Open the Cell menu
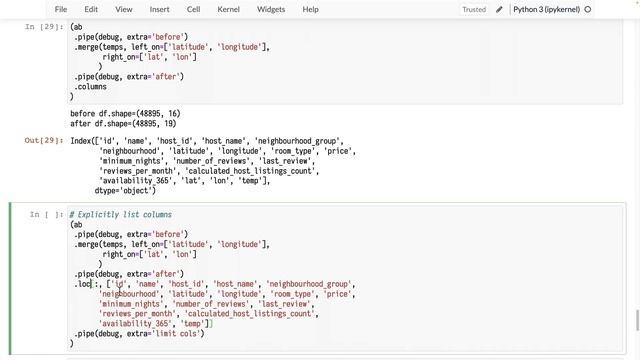The width and height of the screenshot is (640, 360). click(x=193, y=9)
